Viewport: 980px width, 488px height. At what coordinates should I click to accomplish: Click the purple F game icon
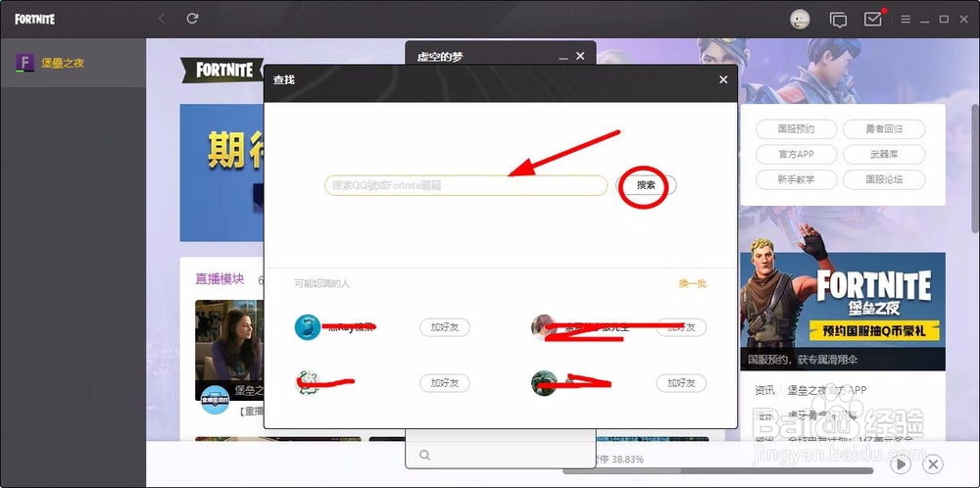pyautogui.click(x=25, y=63)
